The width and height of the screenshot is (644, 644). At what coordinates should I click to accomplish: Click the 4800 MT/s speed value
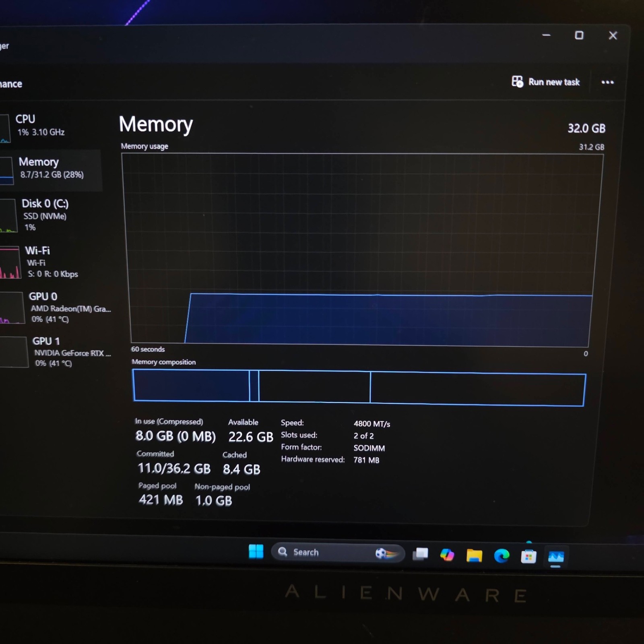[372, 424]
